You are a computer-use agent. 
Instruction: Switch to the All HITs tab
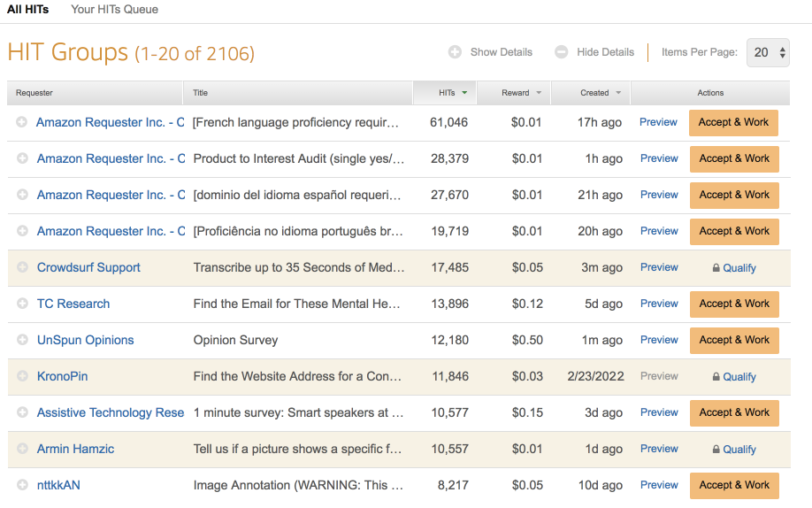pos(27,10)
